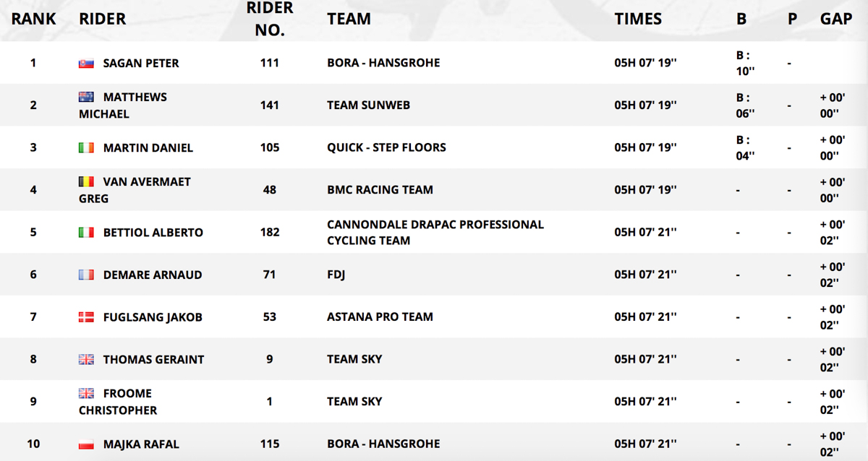Open the TEAM SUNWEB team link
Viewport: 868px width, 461px height.
point(368,105)
